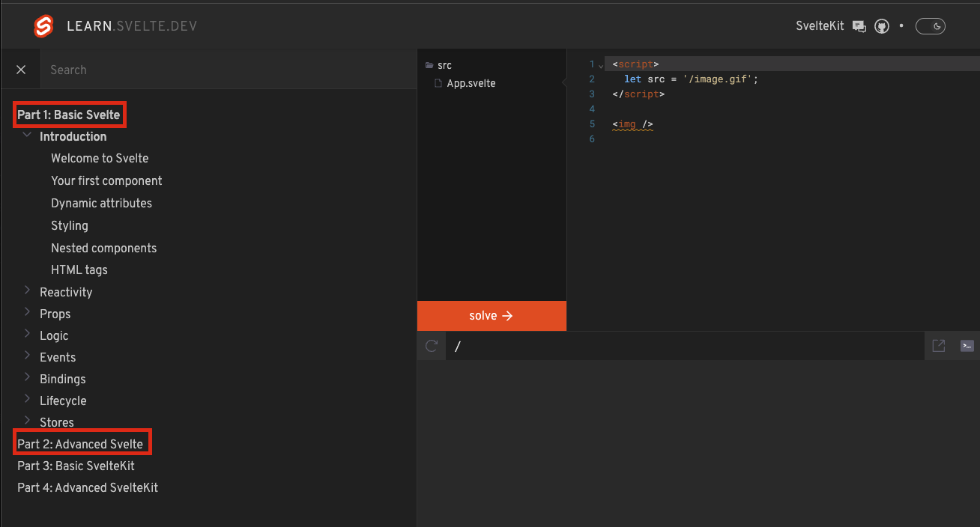Click the LEARN.SVELTE.DEV title

tap(132, 26)
